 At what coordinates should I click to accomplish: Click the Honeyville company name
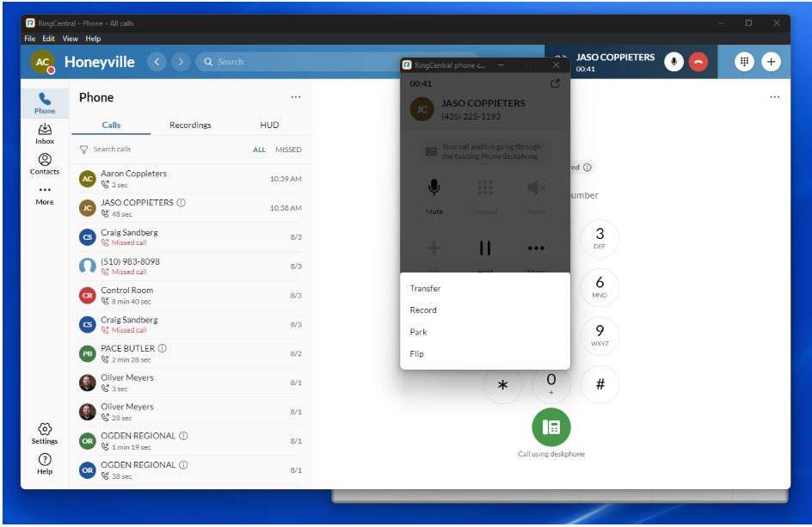100,62
